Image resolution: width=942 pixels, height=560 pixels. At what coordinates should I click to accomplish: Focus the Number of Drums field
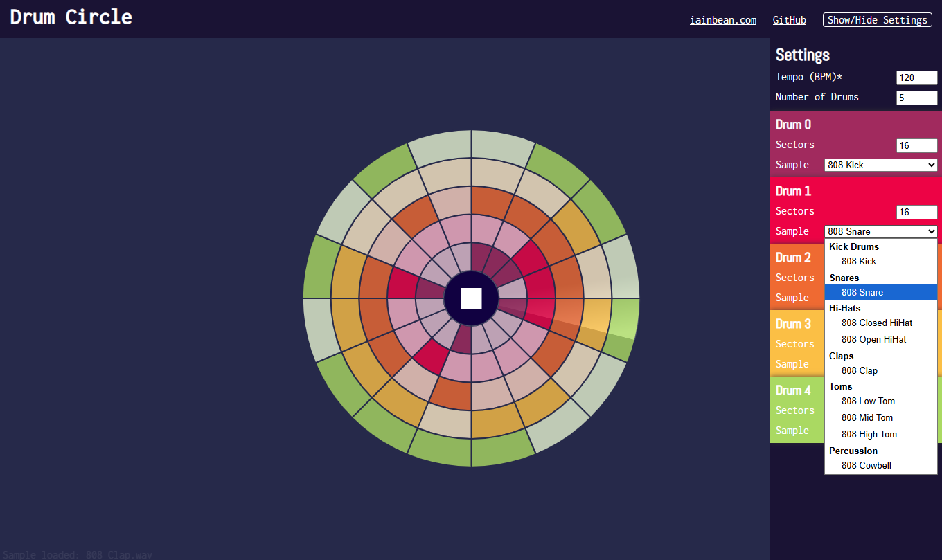point(916,98)
